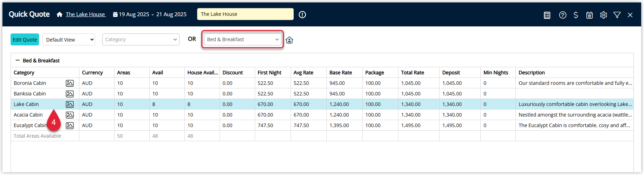Click the exclamation info icon in header
Viewport: 644px width, 175px height.
click(x=302, y=14)
